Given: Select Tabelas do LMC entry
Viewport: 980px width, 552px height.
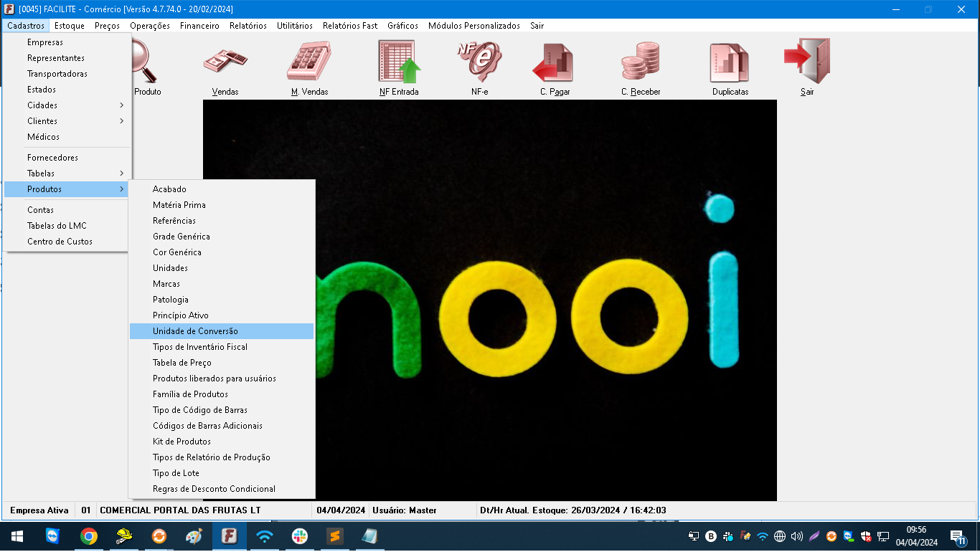Looking at the screenshot, I should [68, 226].
